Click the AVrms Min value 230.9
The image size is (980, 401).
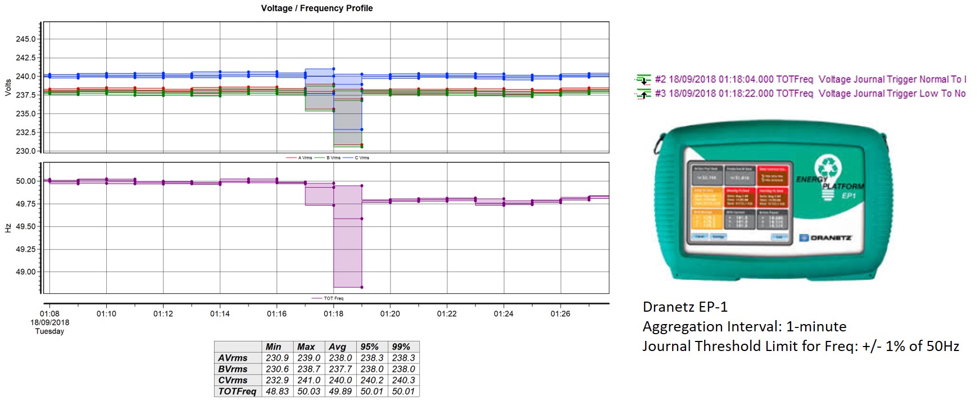278,358
